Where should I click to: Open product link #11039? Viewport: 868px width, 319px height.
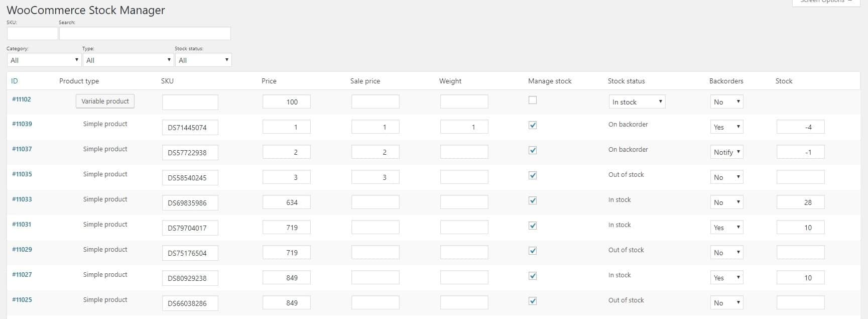[x=22, y=124]
